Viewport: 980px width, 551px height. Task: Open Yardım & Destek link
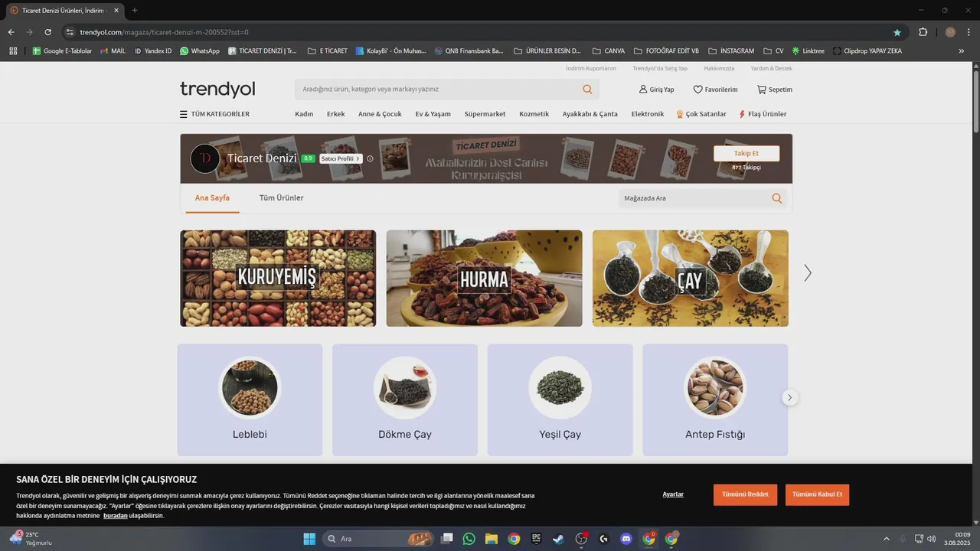click(771, 68)
